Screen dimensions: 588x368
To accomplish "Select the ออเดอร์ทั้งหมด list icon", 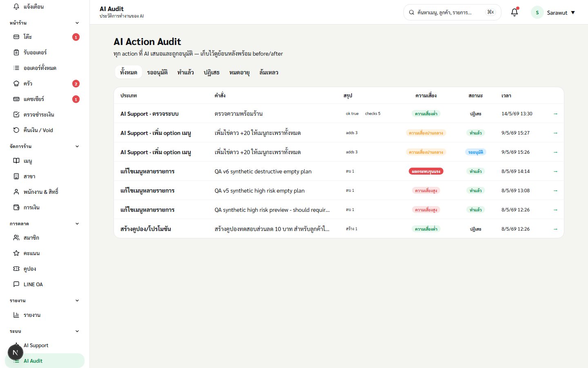I will (x=16, y=68).
